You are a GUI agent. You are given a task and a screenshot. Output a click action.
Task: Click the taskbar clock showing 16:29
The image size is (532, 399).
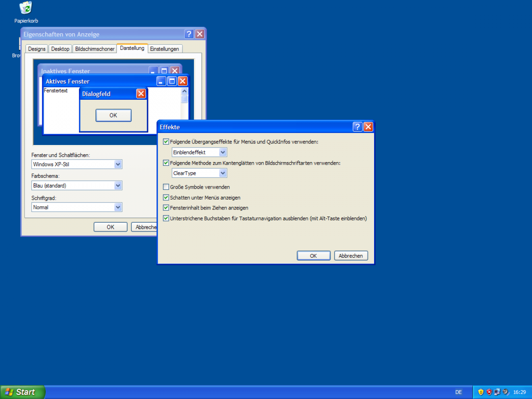(x=520, y=392)
